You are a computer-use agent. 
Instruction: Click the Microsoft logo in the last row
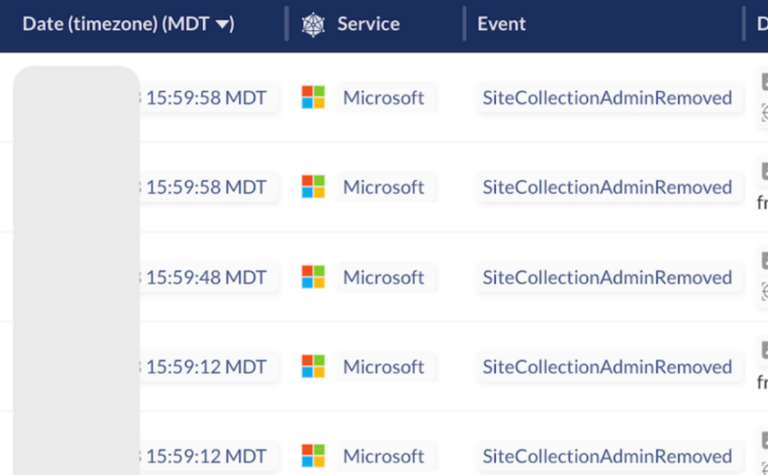click(x=313, y=456)
